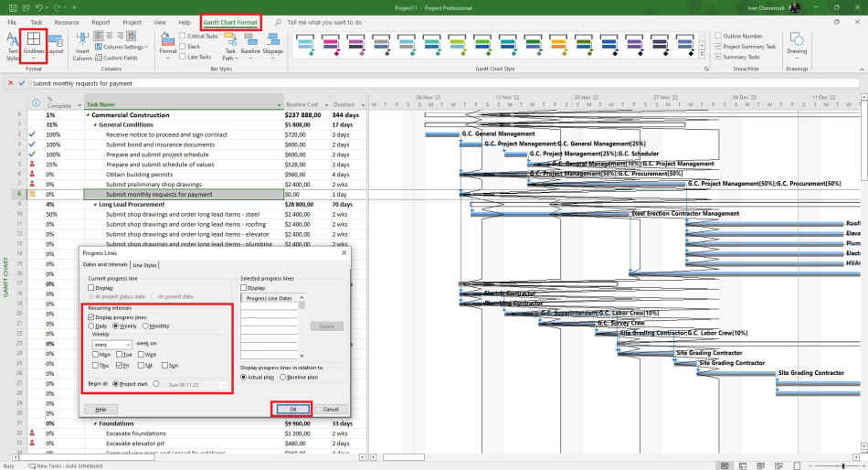Expand the Gantt Chart Style gallery
This screenshot has height=470, width=868.
click(702, 55)
